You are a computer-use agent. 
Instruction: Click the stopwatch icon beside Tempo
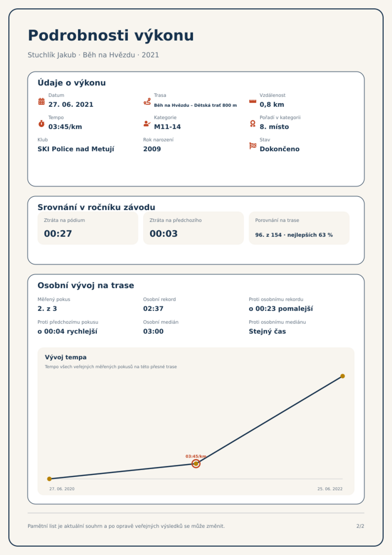(x=41, y=124)
